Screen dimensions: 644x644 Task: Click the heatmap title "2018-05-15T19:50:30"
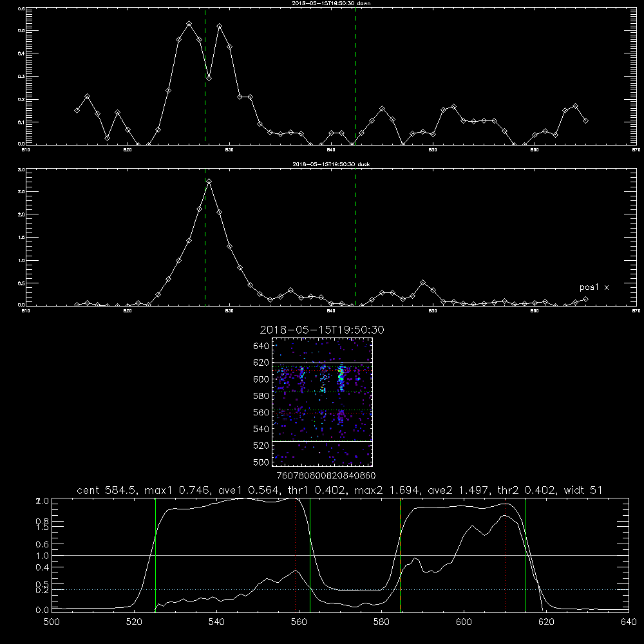pos(322,330)
